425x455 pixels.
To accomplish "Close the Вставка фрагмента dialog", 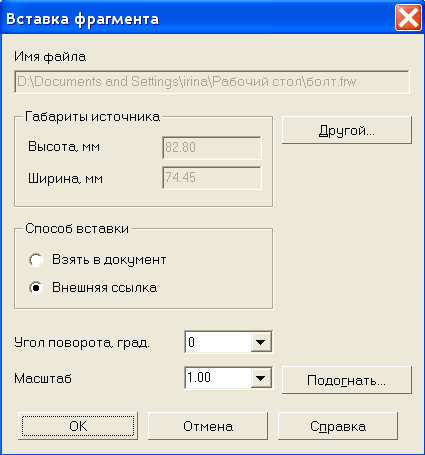I will click(408, 18).
